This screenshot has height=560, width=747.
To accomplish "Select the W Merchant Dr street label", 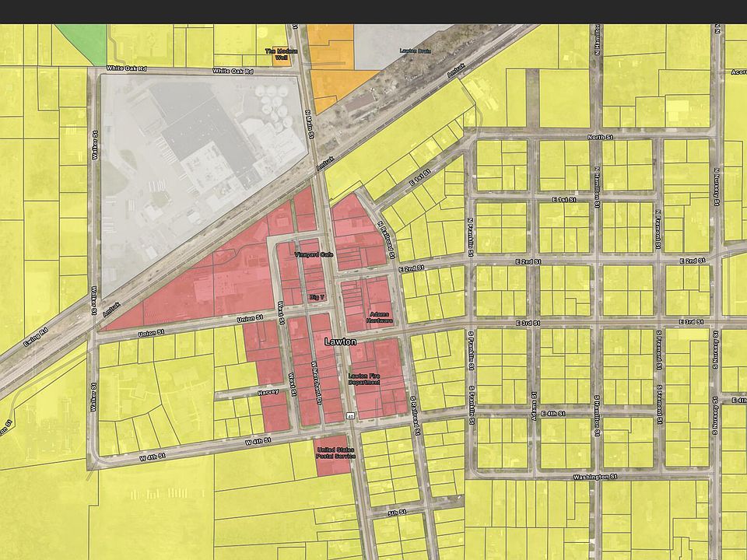I will [317, 381].
